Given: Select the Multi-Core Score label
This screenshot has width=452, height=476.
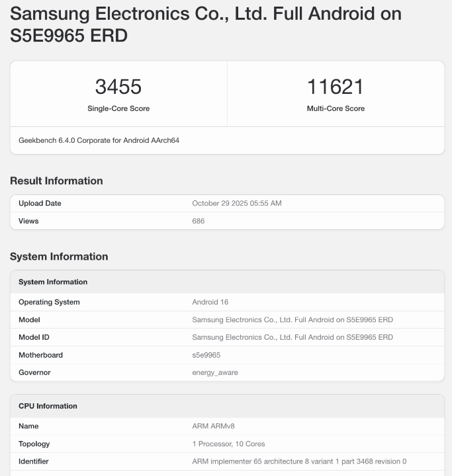Looking at the screenshot, I should [336, 108].
